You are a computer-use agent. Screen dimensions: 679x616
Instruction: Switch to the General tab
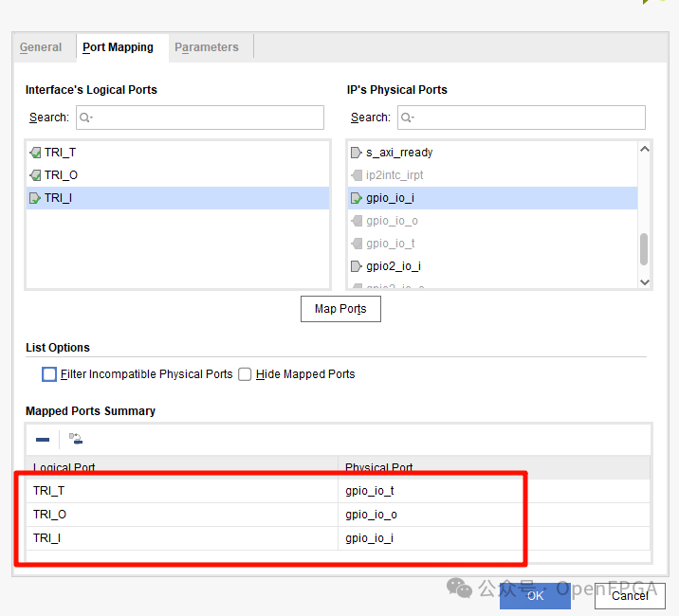pyautogui.click(x=41, y=47)
